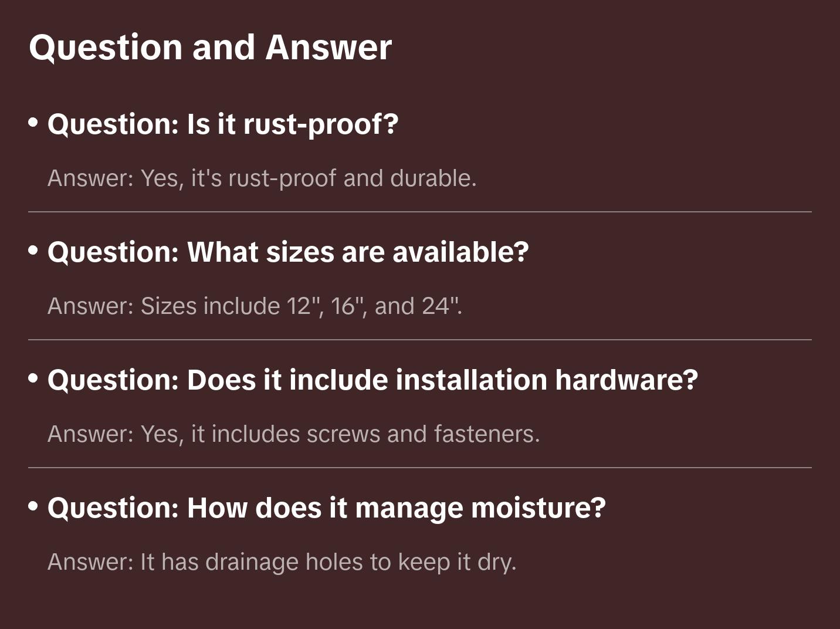Click the divider below the sizes answer
This screenshot has height=629, width=840.
click(x=420, y=340)
